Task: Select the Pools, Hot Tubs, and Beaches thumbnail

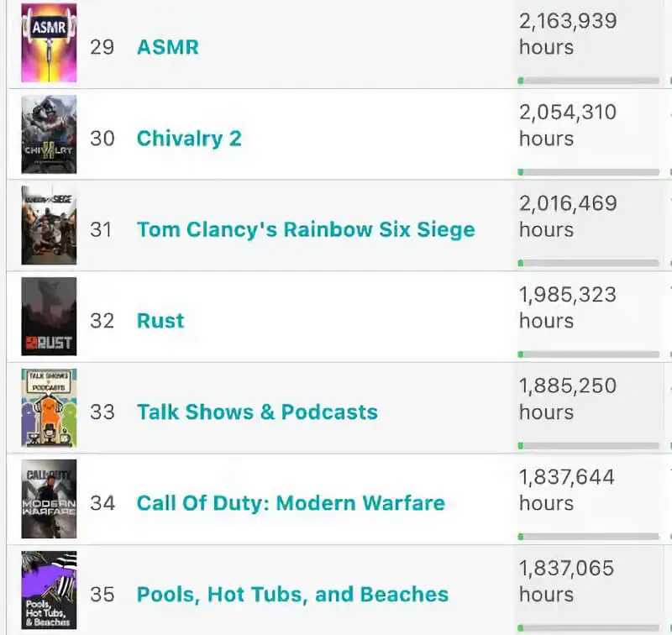Action: point(49,590)
